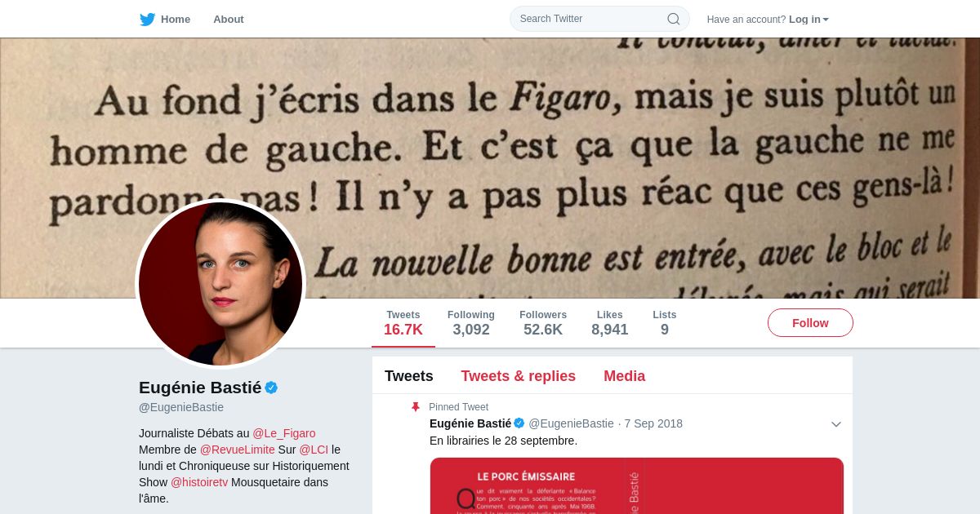980x514 pixels.
Task: Switch to the Media tab
Action: click(x=624, y=376)
